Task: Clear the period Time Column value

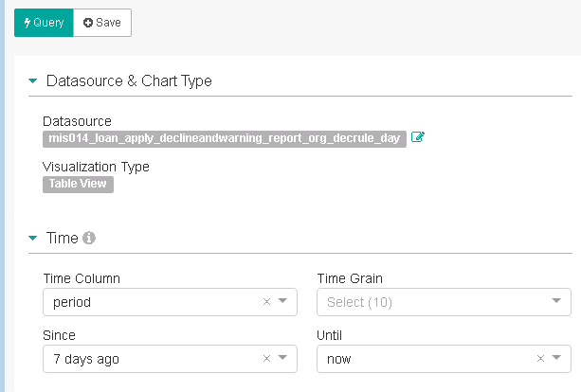Action: pos(266,302)
